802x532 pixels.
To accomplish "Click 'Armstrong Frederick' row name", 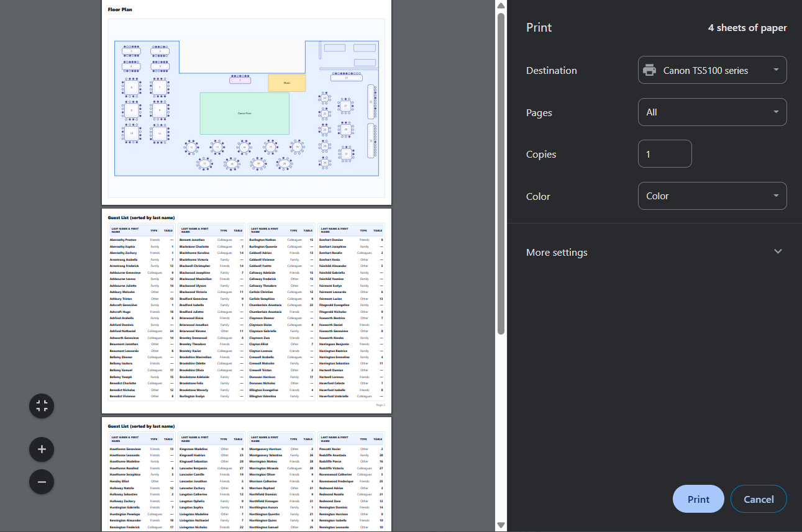I will (x=125, y=266).
